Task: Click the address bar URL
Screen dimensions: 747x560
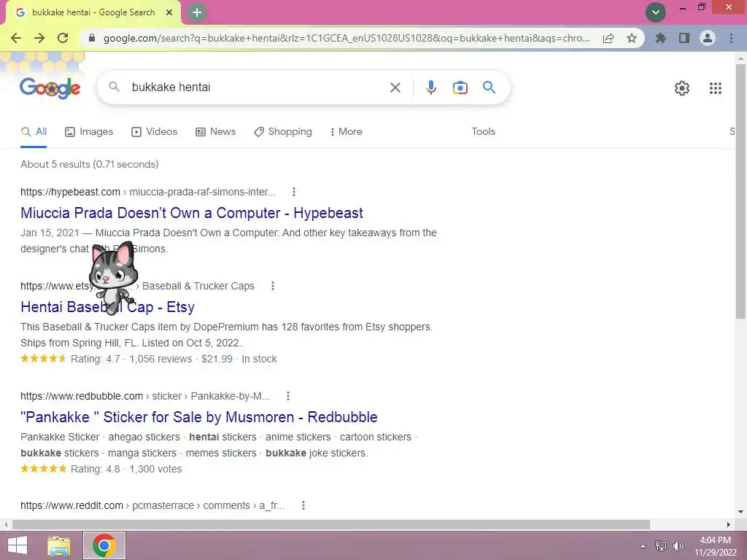Action: pos(347,38)
